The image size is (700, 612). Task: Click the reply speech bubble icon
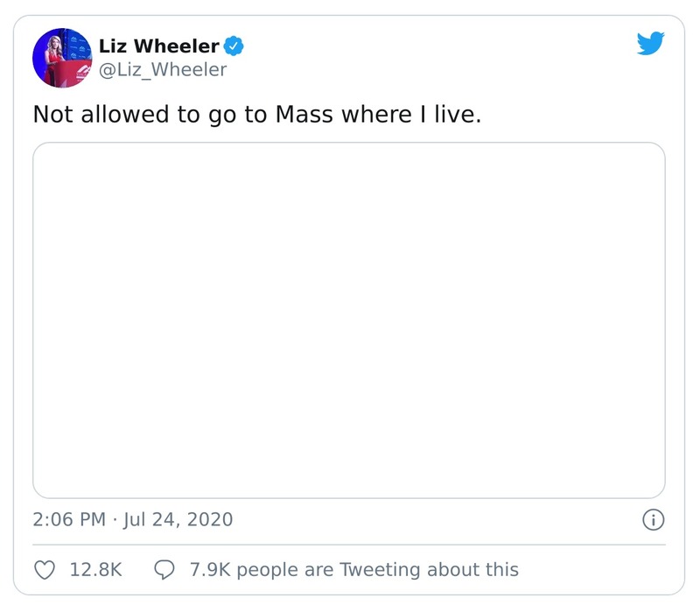(164, 570)
